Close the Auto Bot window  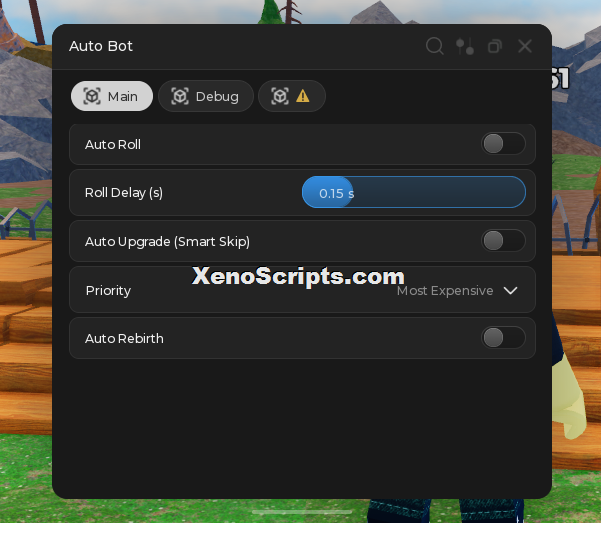[525, 46]
